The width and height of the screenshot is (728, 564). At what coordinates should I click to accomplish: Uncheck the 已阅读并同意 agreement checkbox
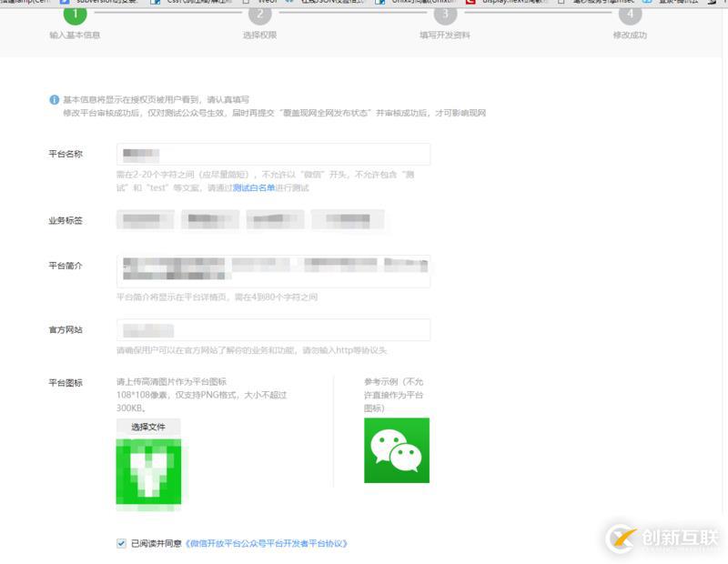pos(121,543)
